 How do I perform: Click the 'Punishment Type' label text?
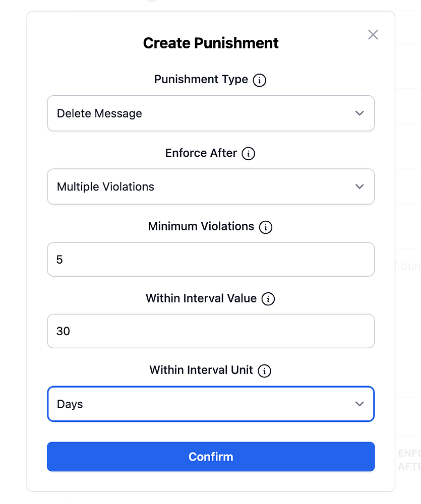coord(201,80)
